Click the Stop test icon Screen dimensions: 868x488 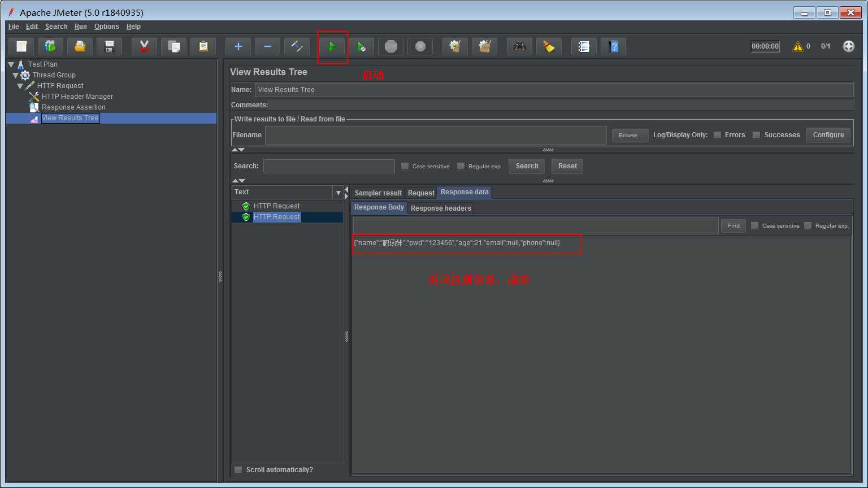391,46
